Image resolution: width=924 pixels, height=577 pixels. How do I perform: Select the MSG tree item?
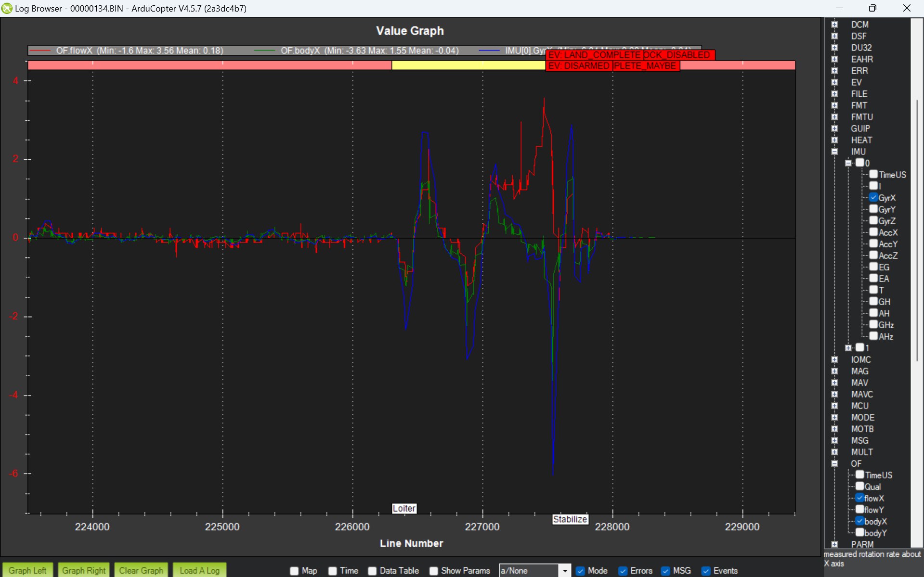click(859, 440)
